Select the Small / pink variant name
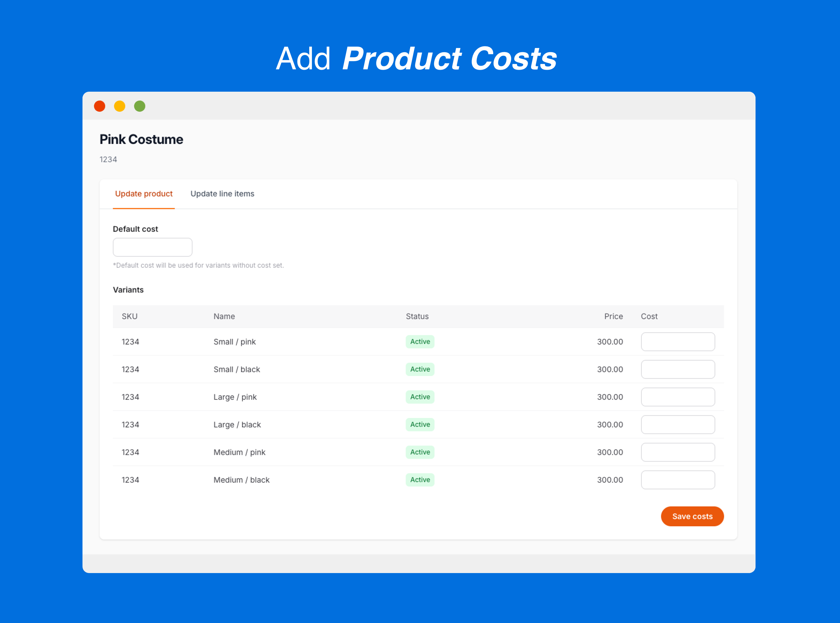Image resolution: width=840 pixels, height=623 pixels. tap(235, 342)
